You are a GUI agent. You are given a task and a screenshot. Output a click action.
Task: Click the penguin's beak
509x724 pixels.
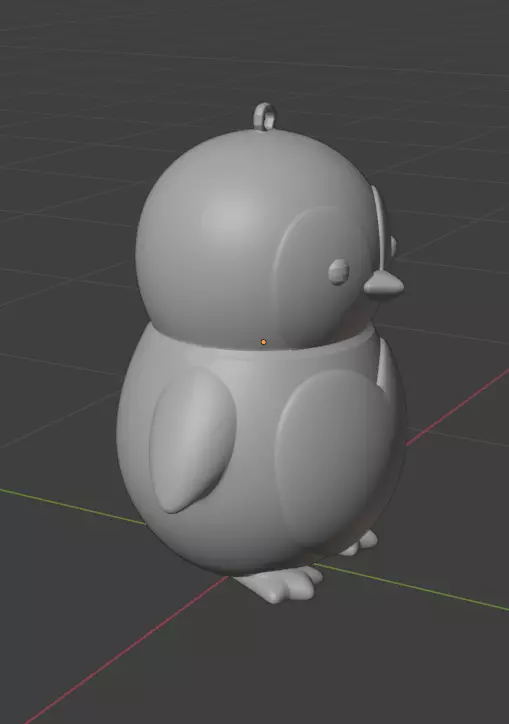(384, 283)
